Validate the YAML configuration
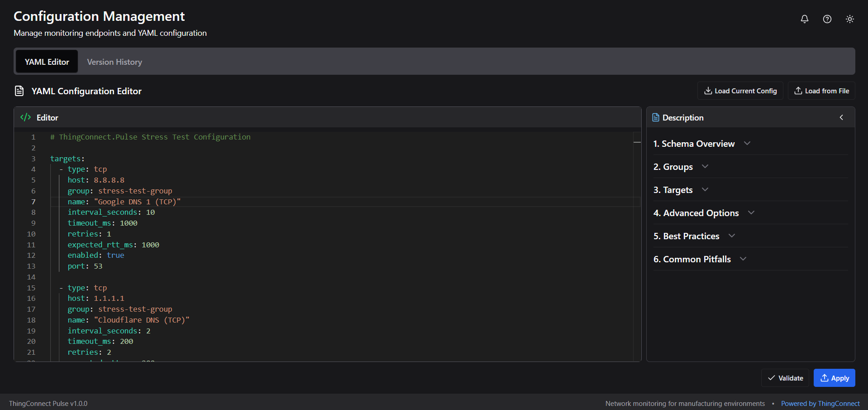 [785, 378]
